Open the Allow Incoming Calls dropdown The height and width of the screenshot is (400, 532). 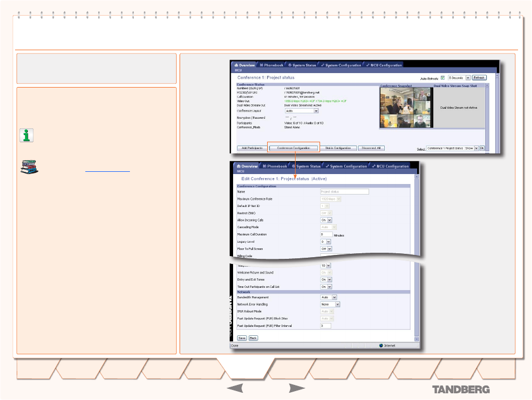326,220
